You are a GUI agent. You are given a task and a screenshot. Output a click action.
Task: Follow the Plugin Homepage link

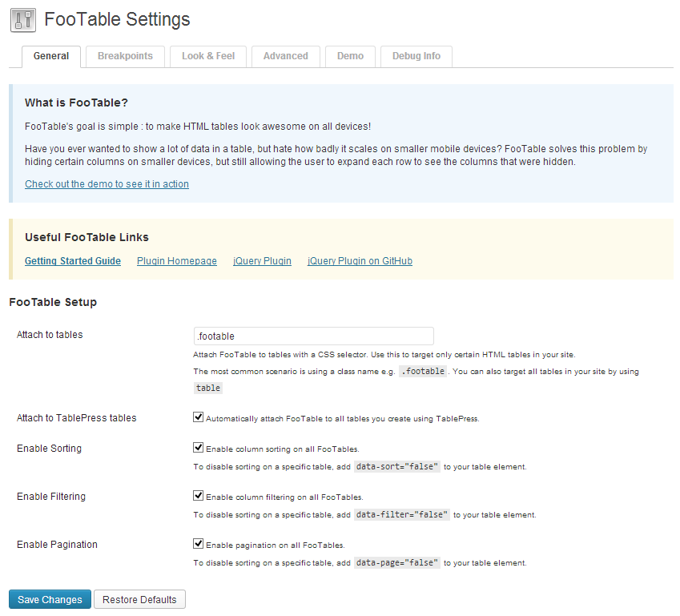click(x=176, y=261)
